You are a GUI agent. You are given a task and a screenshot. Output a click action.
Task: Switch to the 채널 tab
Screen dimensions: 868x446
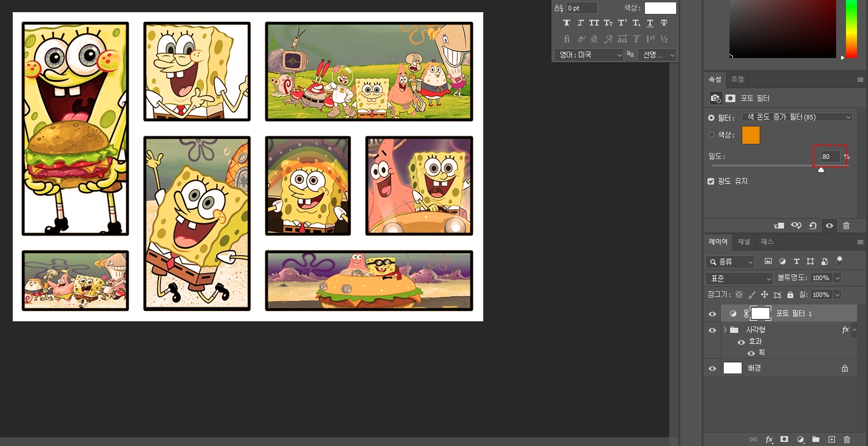coord(744,241)
